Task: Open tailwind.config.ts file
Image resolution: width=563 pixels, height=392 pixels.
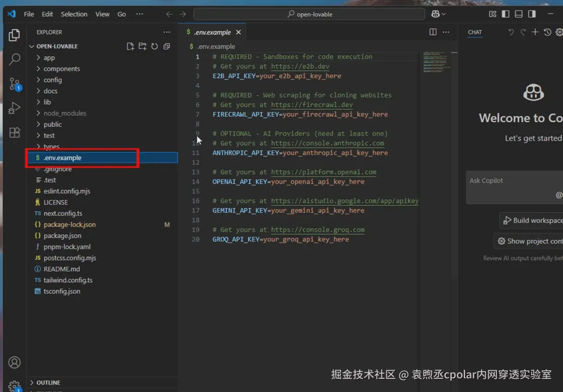Action: tap(102, 280)
